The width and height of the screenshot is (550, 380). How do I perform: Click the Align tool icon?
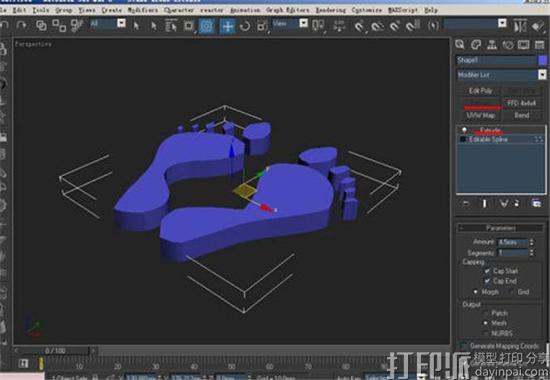point(538,26)
